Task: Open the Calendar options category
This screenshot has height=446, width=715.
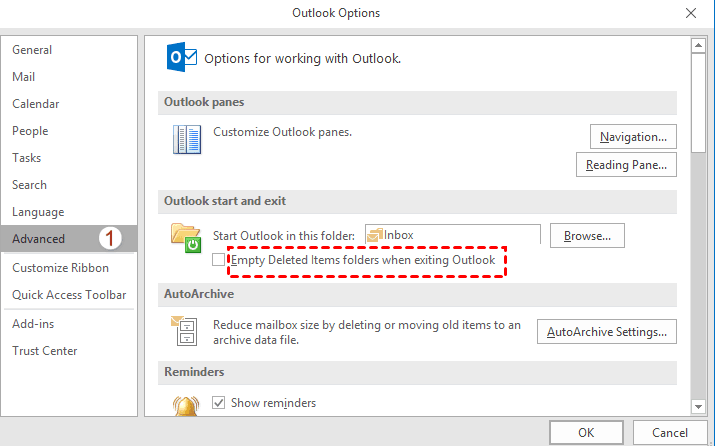Action: pos(69,104)
